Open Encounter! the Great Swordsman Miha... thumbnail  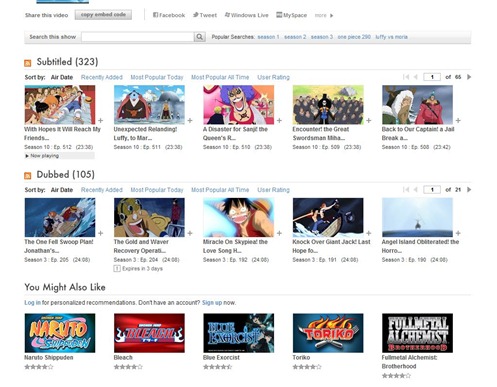click(x=328, y=105)
